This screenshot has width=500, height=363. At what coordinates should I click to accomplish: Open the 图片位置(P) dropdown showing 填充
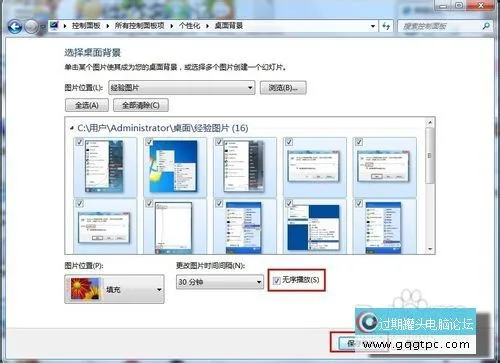tap(114, 289)
